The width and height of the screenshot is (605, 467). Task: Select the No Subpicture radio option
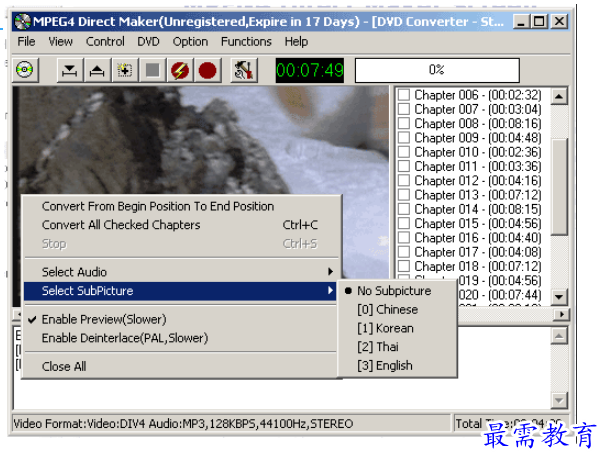[x=394, y=291]
